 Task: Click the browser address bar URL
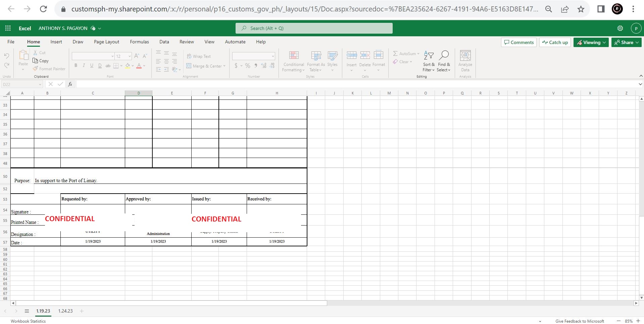point(304,9)
